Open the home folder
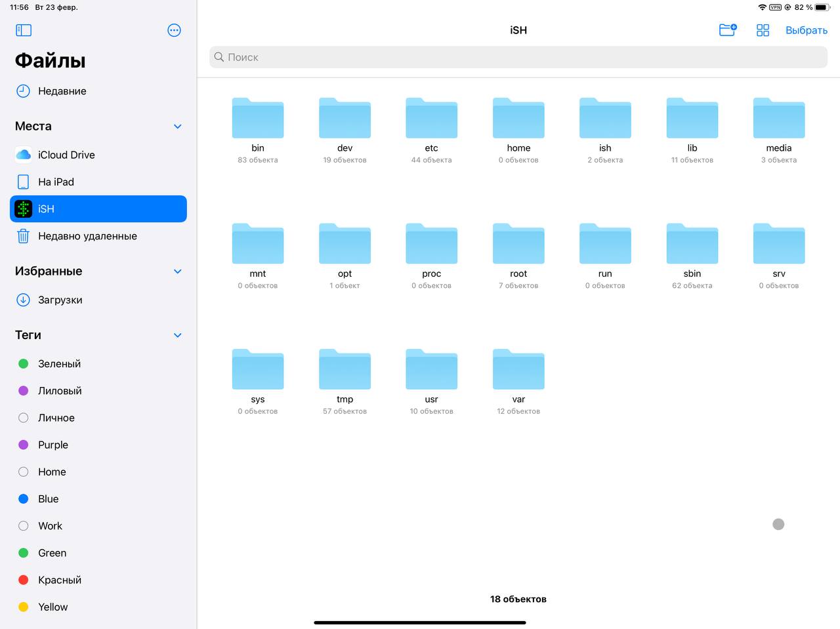840x629 pixels. (518, 118)
